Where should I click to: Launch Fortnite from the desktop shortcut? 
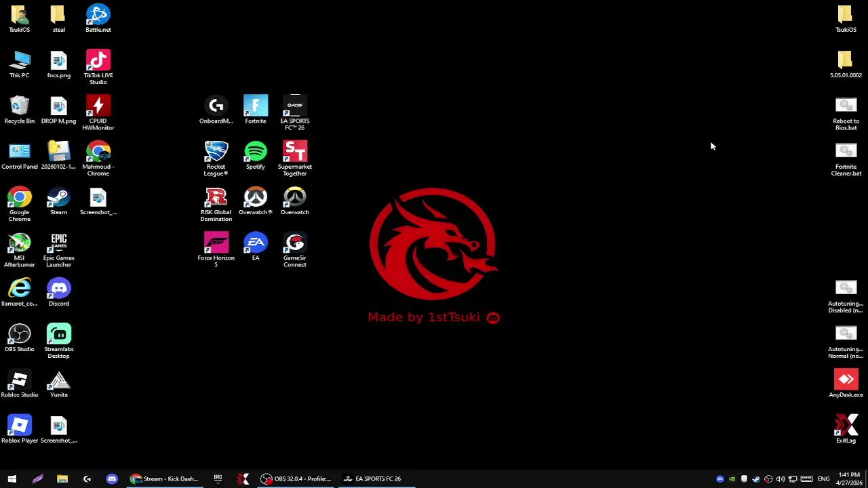[x=256, y=110]
